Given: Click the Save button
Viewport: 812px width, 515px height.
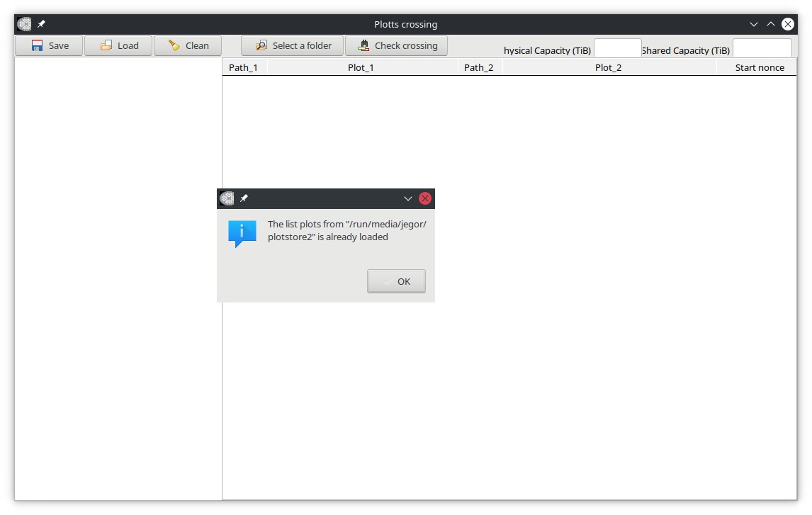Looking at the screenshot, I should pyautogui.click(x=49, y=45).
